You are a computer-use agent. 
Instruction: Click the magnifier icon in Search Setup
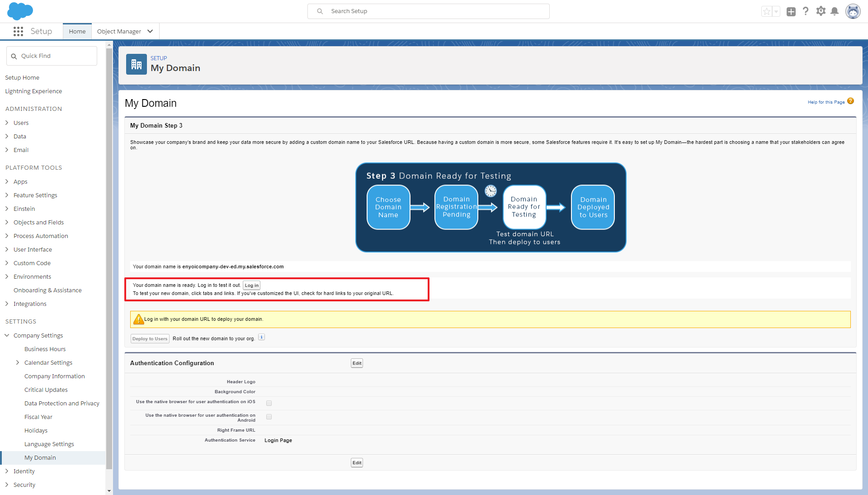[x=320, y=11]
